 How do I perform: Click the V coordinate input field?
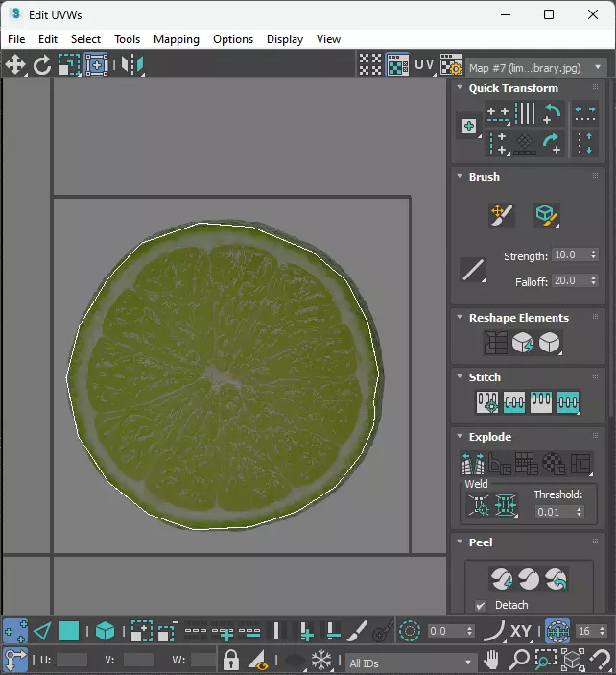138,660
